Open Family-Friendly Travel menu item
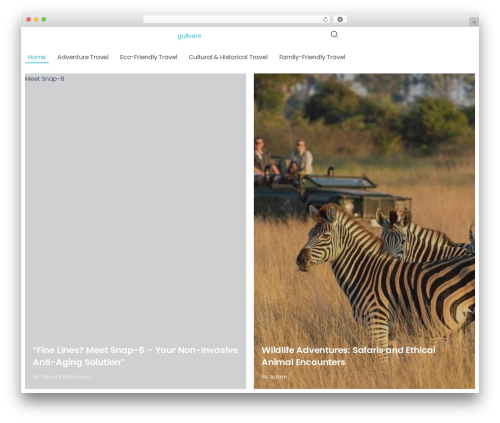The image size is (500, 423). tap(312, 57)
